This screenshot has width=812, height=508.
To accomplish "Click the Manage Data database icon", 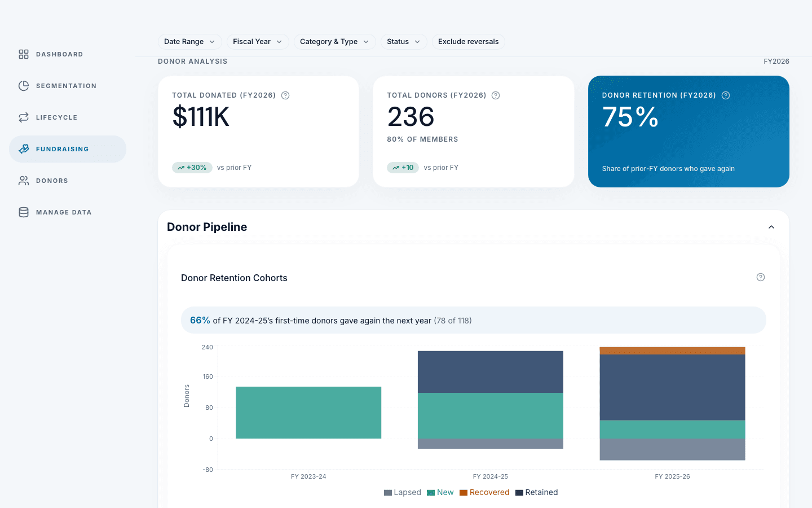I will pos(24,212).
